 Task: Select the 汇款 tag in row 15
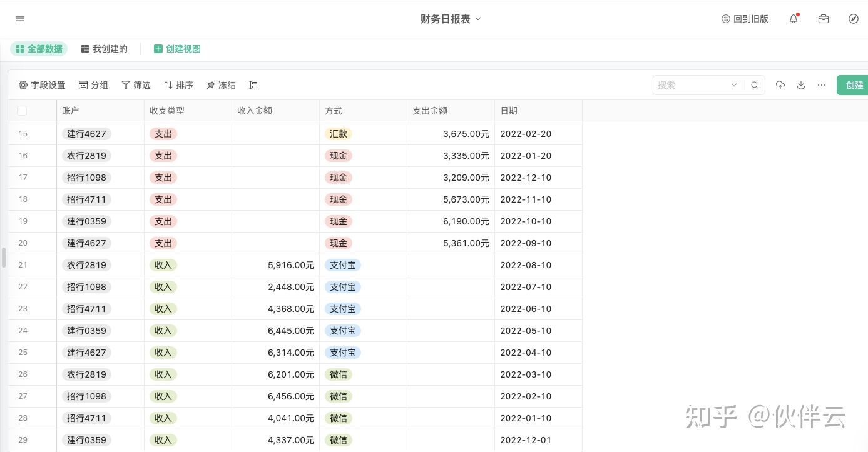pos(339,134)
